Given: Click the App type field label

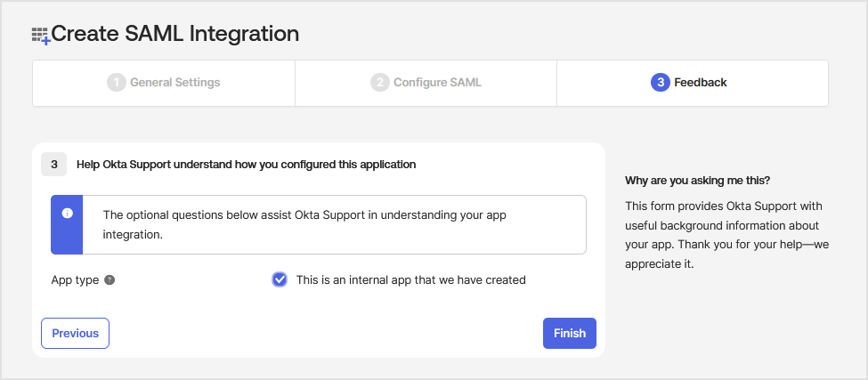Looking at the screenshot, I should (75, 280).
